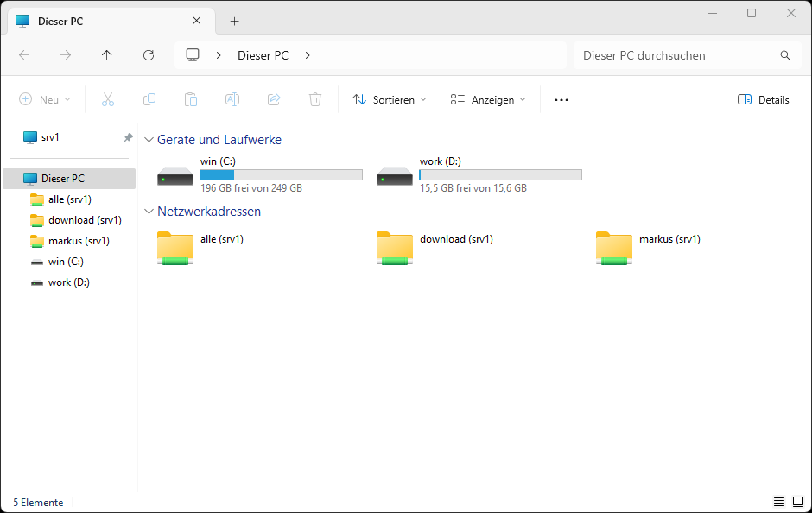Select Dieser PC in the sidebar

click(x=69, y=179)
